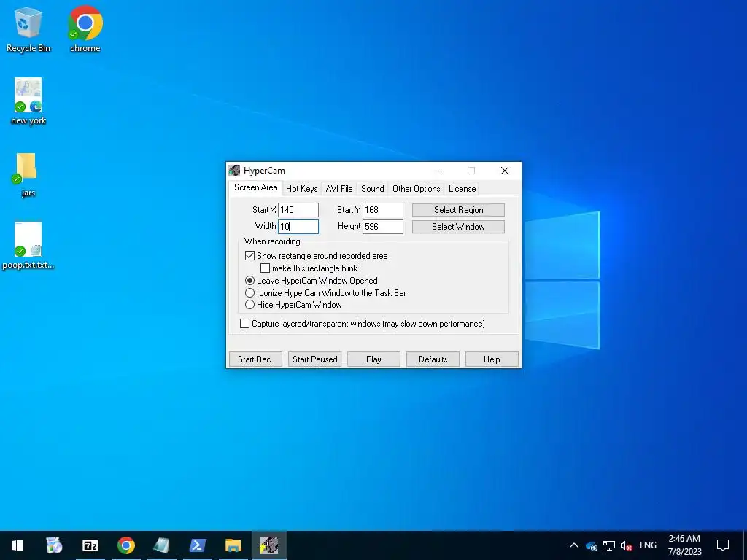Open the ENG language indicator
747x560 pixels.
648,545
